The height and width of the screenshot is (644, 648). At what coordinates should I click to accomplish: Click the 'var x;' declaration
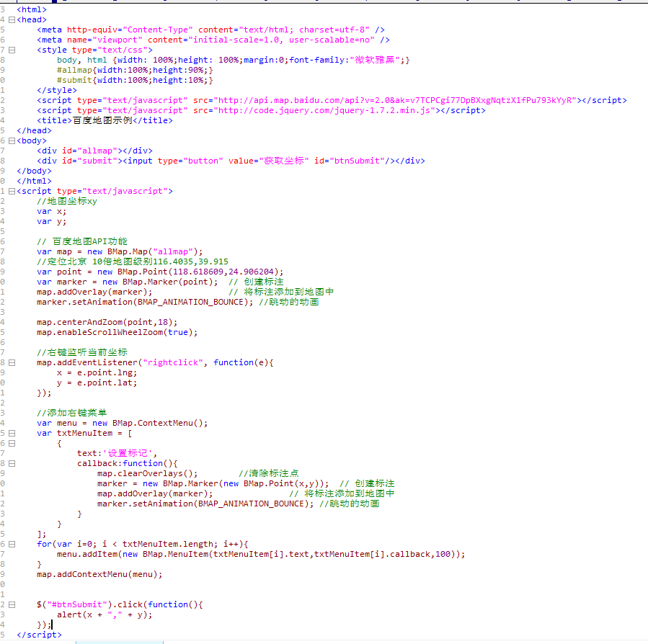51,211
